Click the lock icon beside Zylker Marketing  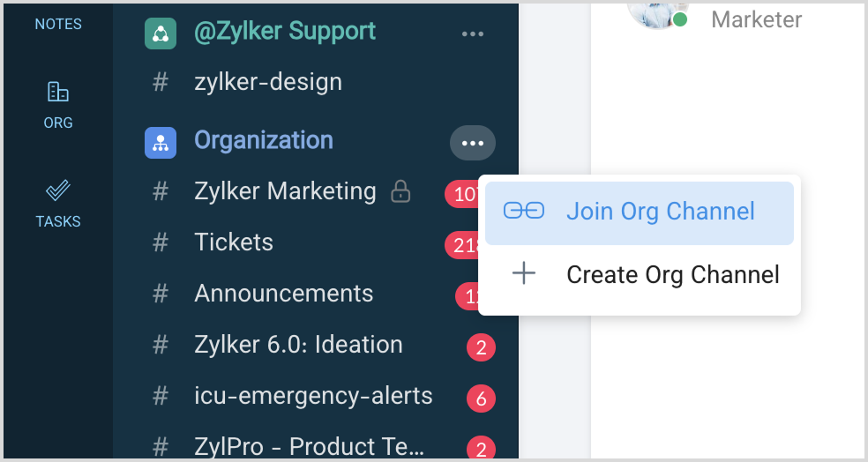pos(400,191)
